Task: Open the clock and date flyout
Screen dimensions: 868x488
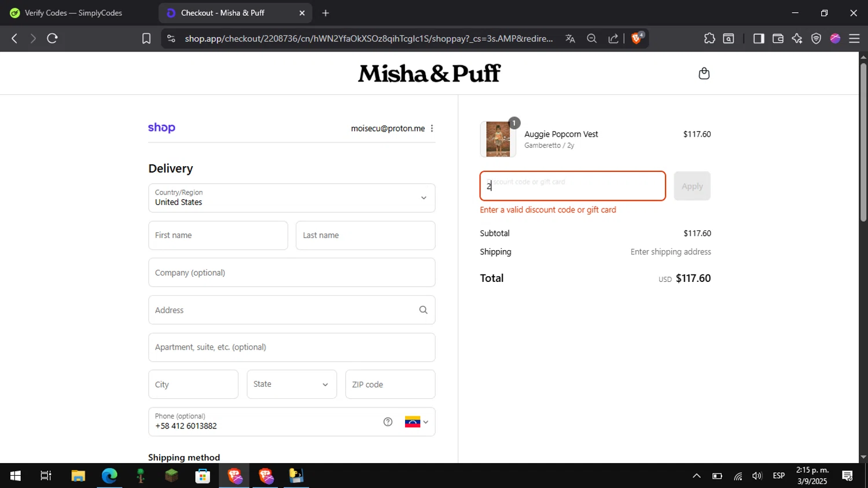Action: point(812,476)
